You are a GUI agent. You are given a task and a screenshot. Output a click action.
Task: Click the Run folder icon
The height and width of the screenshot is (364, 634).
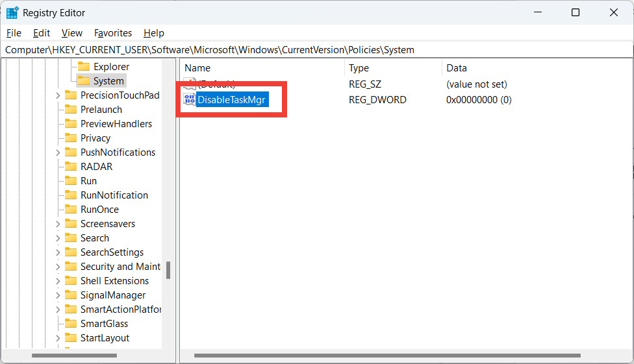(x=71, y=180)
